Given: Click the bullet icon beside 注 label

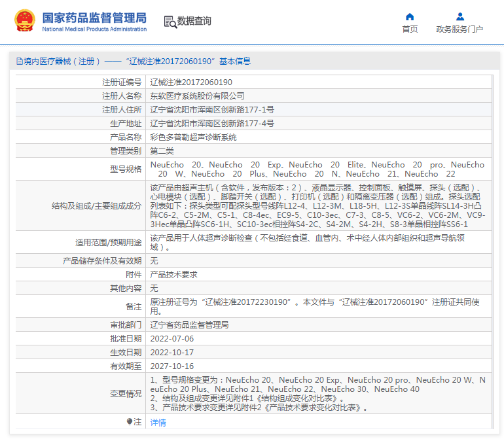Looking at the screenshot, I should coord(130,422).
